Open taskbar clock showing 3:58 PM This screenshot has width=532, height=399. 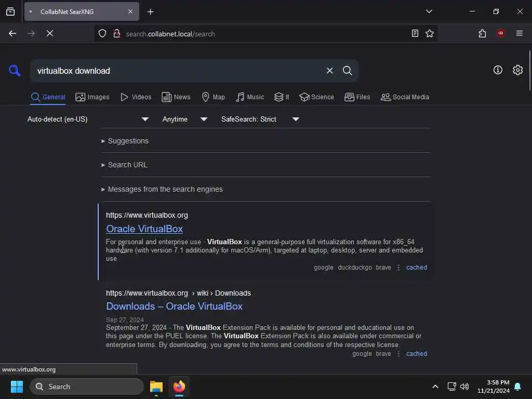coord(494,387)
